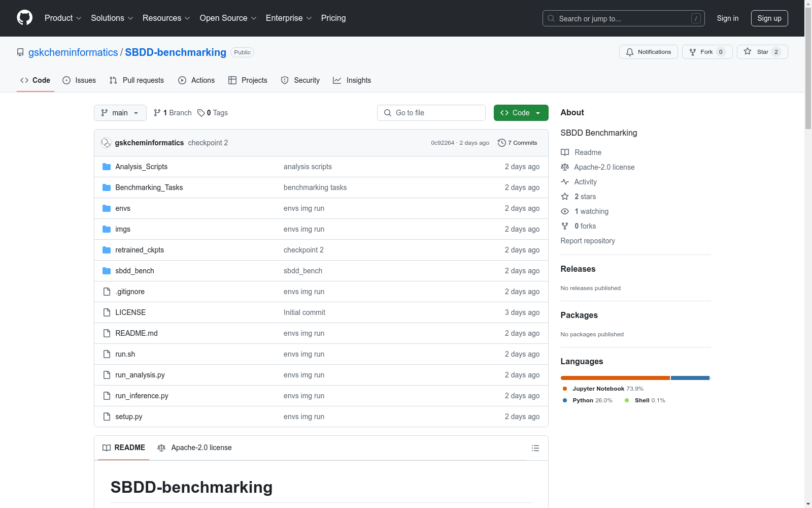Open the Analysis_Scripts folder

(141, 167)
